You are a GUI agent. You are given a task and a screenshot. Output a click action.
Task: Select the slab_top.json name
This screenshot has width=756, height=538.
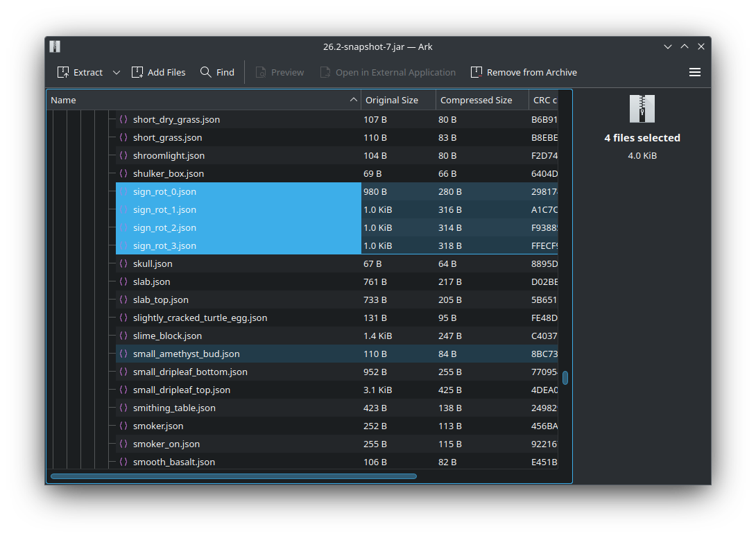pyautogui.click(x=160, y=300)
